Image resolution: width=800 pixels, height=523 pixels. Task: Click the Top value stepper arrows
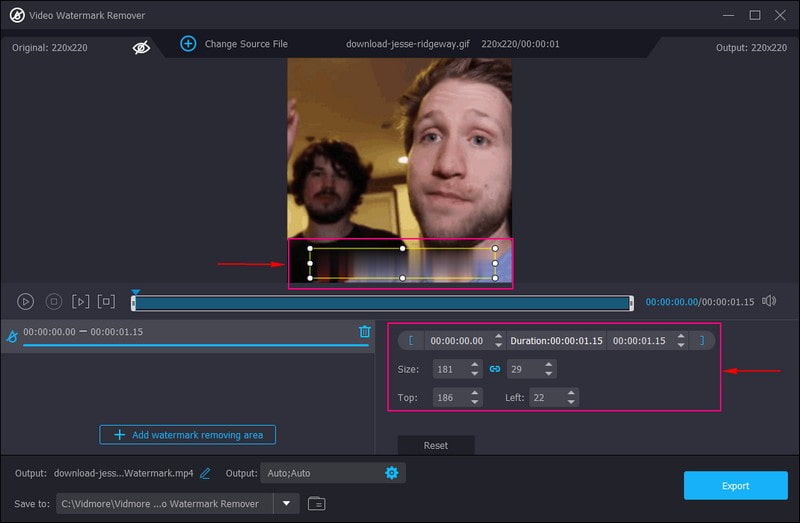475,397
